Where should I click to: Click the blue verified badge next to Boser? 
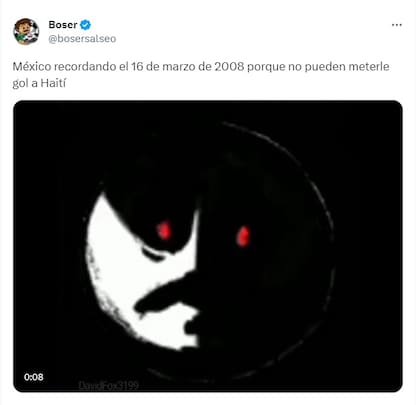(86, 25)
